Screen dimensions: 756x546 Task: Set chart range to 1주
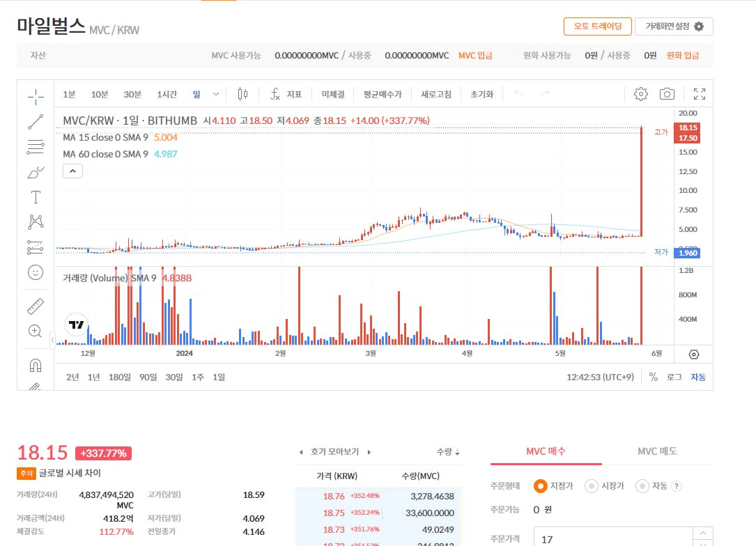pos(198,377)
